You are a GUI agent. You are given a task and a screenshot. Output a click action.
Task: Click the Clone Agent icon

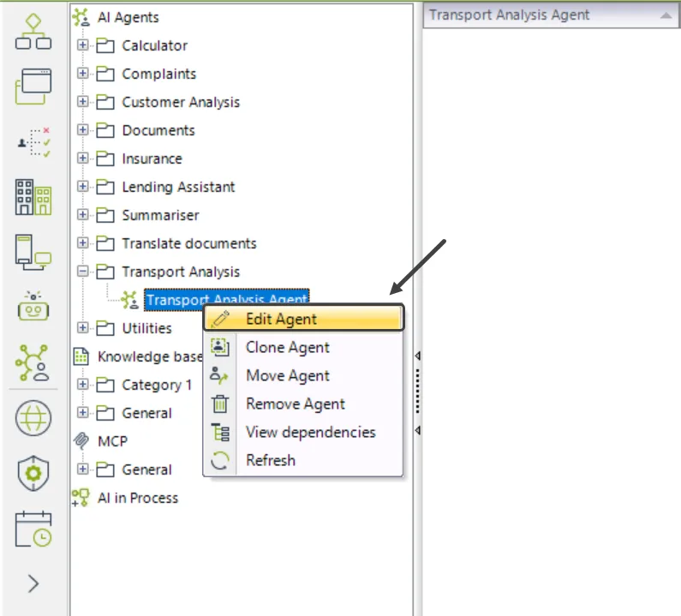[x=220, y=347]
